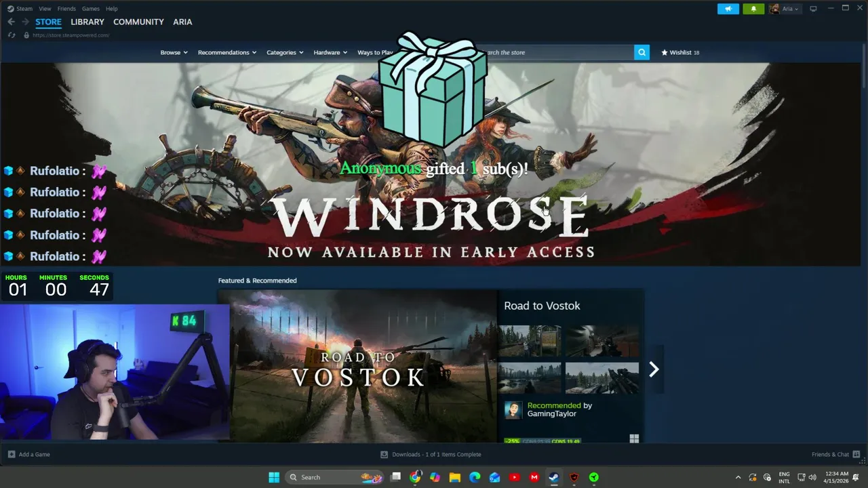Open the Friends menu
868x488 pixels.
click(66, 9)
